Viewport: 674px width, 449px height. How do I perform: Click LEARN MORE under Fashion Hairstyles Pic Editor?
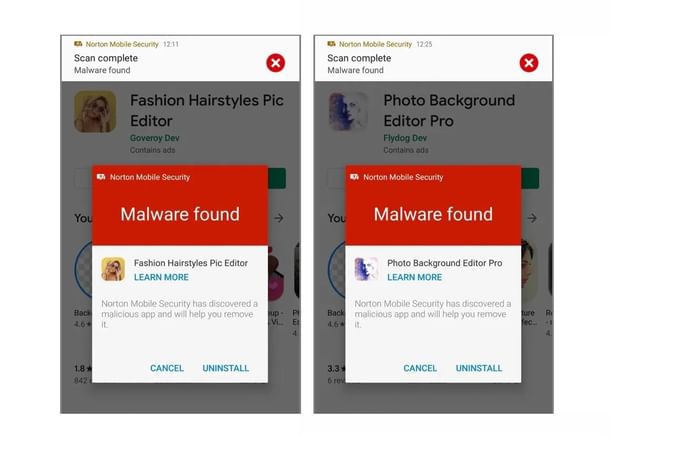click(x=161, y=278)
